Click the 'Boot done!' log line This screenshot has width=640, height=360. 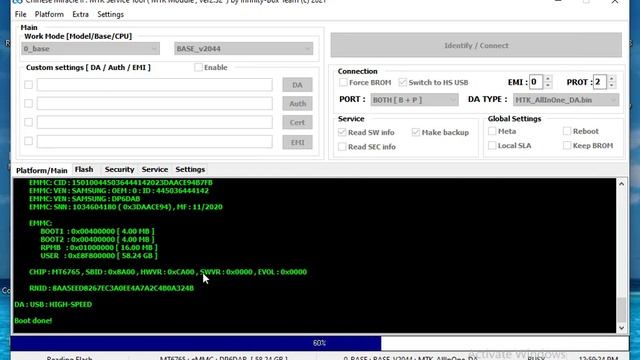click(33, 320)
